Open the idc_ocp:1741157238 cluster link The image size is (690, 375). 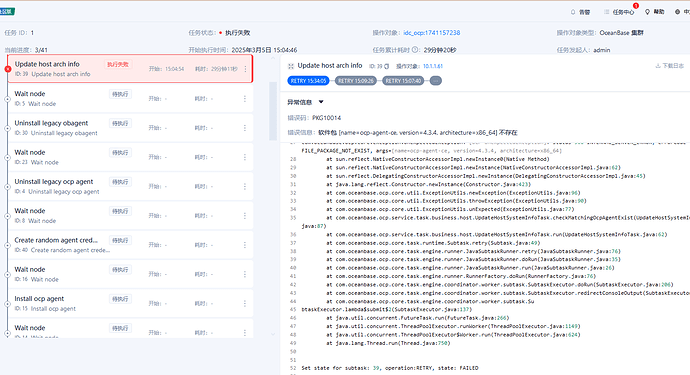432,33
